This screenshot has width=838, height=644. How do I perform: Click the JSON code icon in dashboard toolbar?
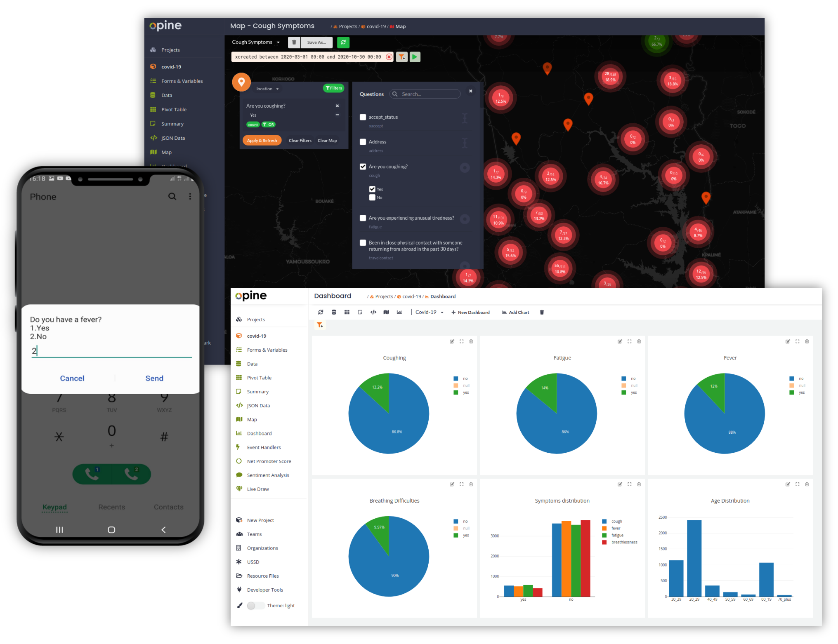tap(373, 312)
